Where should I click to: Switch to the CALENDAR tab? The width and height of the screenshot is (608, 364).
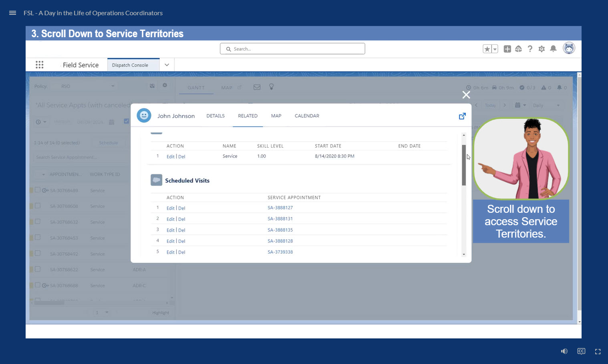[307, 116]
